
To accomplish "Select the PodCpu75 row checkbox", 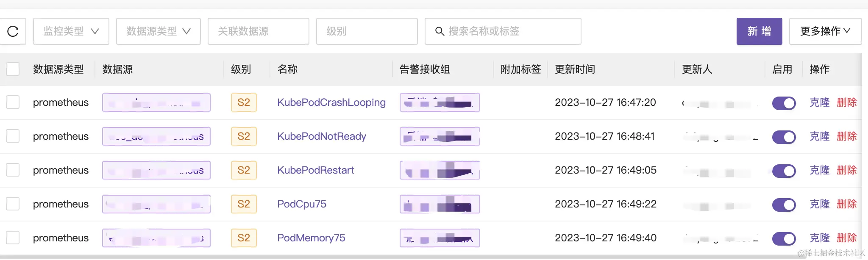I will pos(13,204).
